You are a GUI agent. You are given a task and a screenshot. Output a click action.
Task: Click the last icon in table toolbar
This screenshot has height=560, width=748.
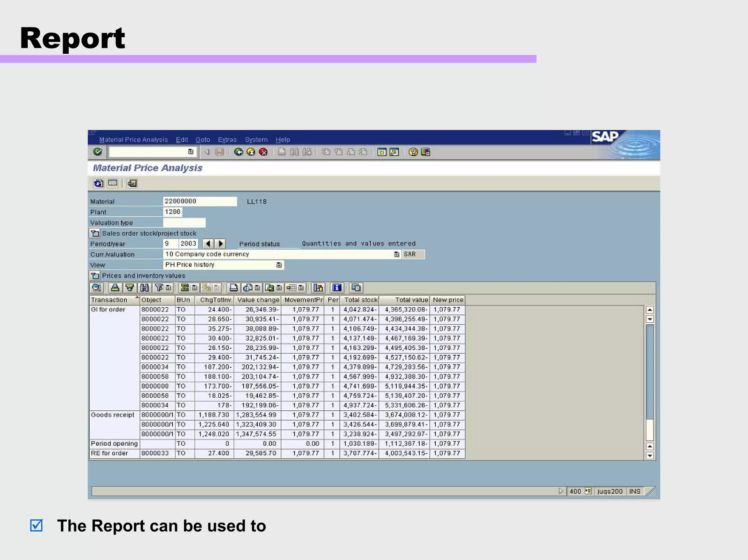click(x=356, y=288)
